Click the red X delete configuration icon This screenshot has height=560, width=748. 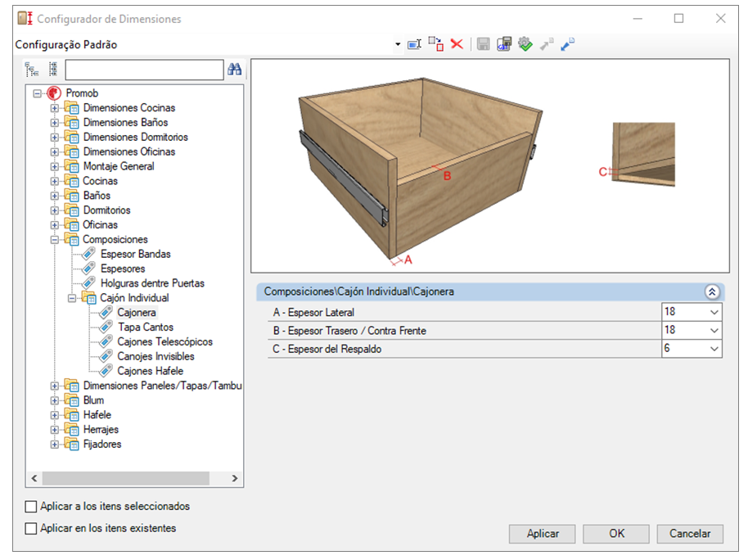tap(457, 44)
